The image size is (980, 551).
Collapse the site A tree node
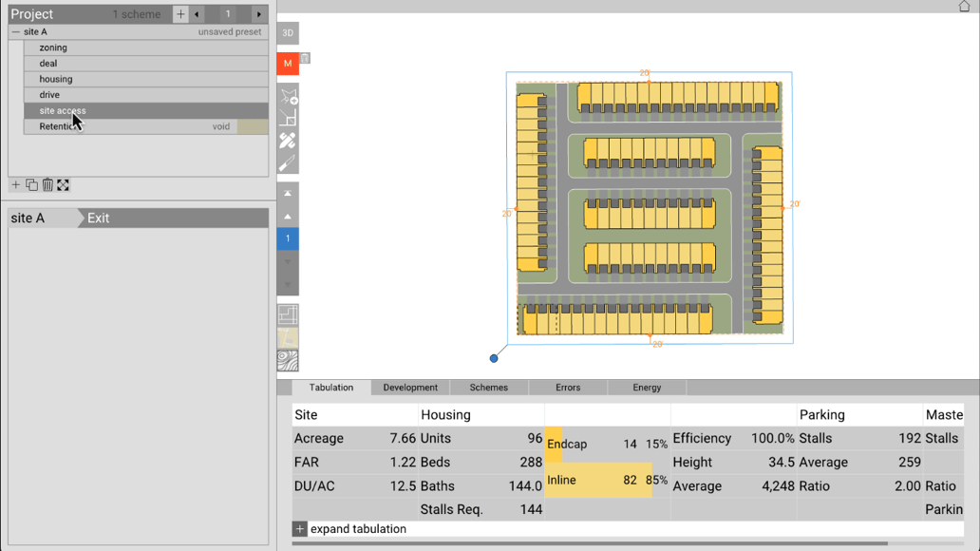(x=15, y=32)
